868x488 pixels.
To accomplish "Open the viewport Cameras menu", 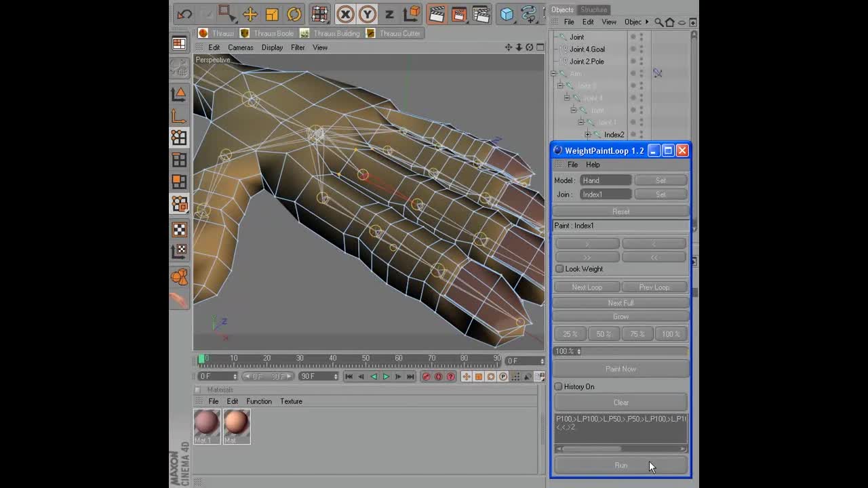I will point(241,47).
